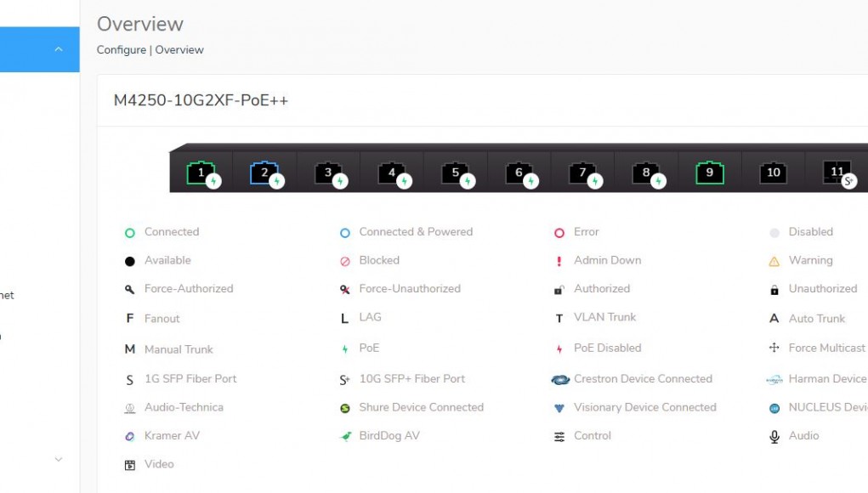Click the Shure Device Connected icon
Screen dimensions: 868x493
point(345,408)
